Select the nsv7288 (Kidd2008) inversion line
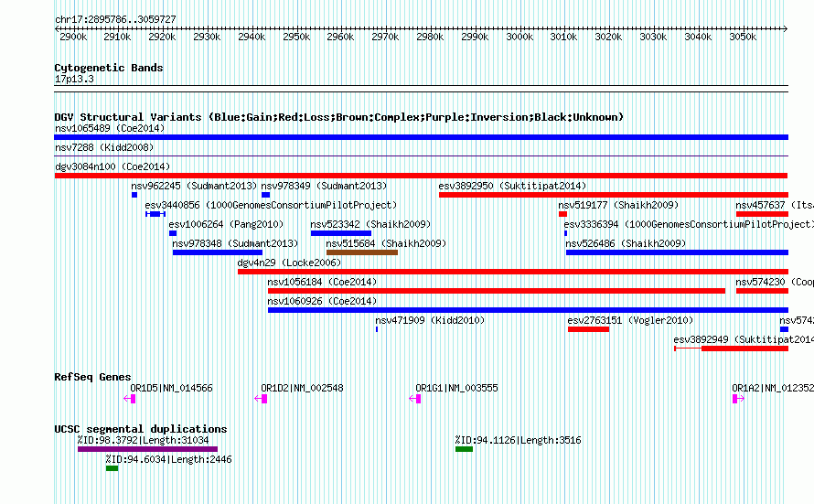 pyautogui.click(x=421, y=155)
